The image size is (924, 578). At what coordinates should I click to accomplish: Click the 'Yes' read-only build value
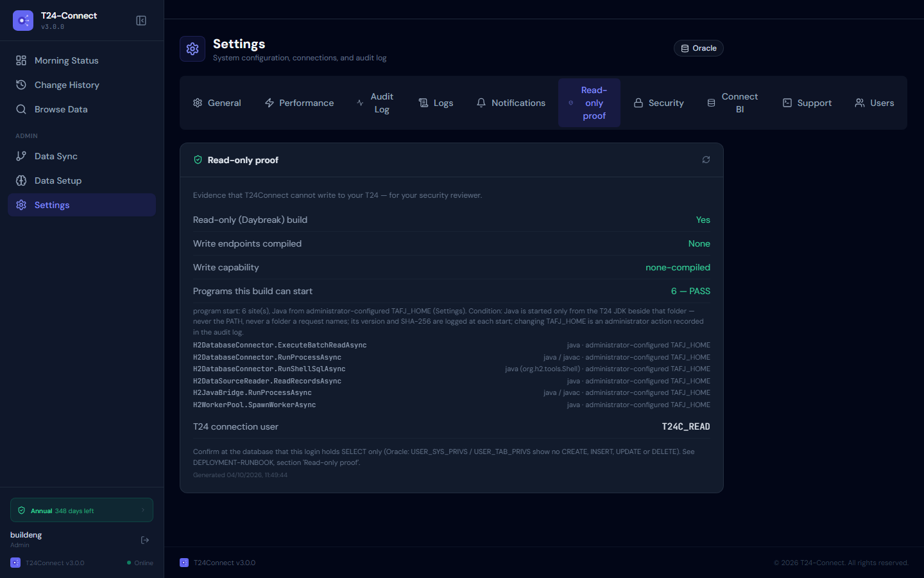[703, 220]
